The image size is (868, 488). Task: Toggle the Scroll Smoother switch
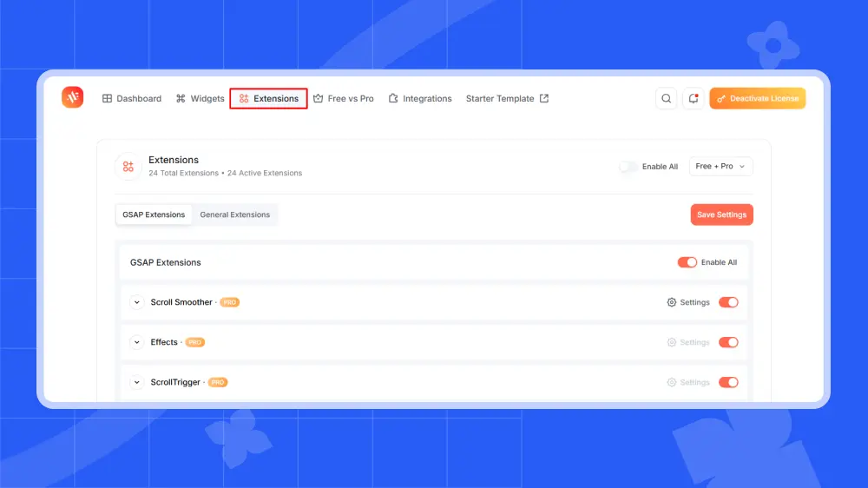728,302
